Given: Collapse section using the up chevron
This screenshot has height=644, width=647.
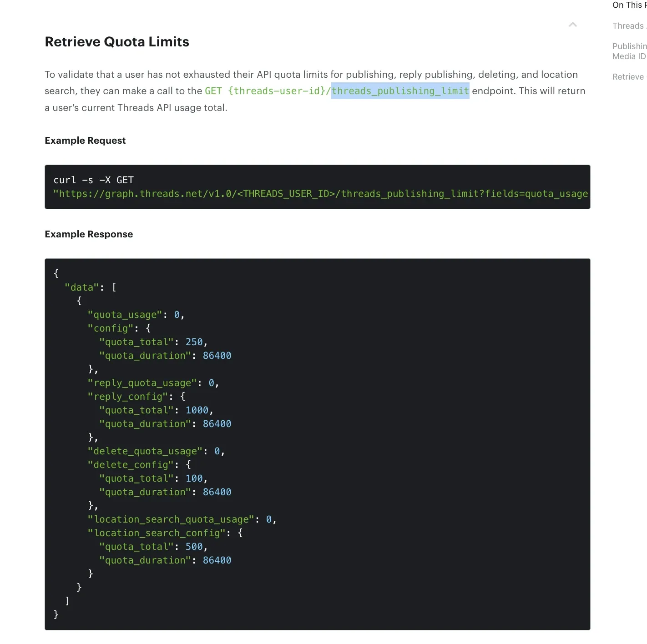Looking at the screenshot, I should (573, 25).
